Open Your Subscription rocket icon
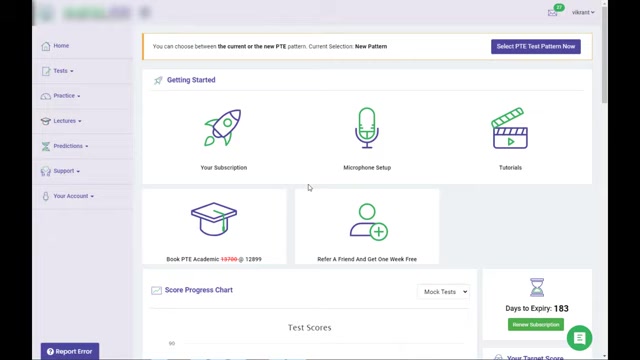Screen dimensions: 640x360 coord(223,127)
